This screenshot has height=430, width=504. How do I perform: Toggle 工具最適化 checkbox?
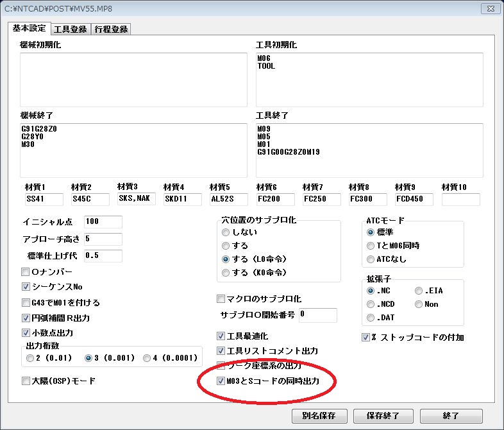(x=221, y=336)
